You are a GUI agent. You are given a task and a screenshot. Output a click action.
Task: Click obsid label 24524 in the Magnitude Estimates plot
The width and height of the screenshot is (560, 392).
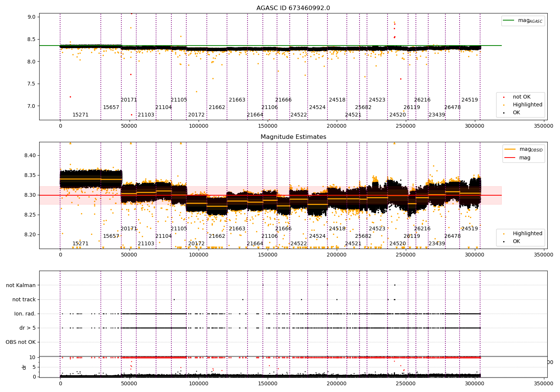click(317, 236)
